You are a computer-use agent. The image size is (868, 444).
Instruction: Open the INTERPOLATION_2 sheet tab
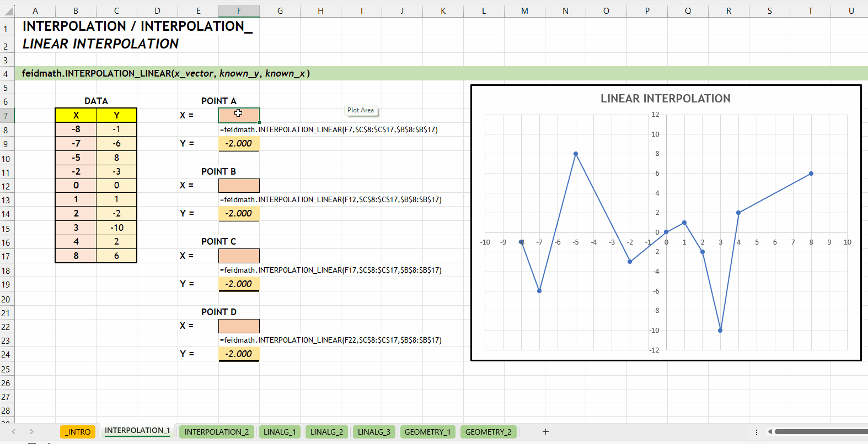pyautogui.click(x=217, y=432)
